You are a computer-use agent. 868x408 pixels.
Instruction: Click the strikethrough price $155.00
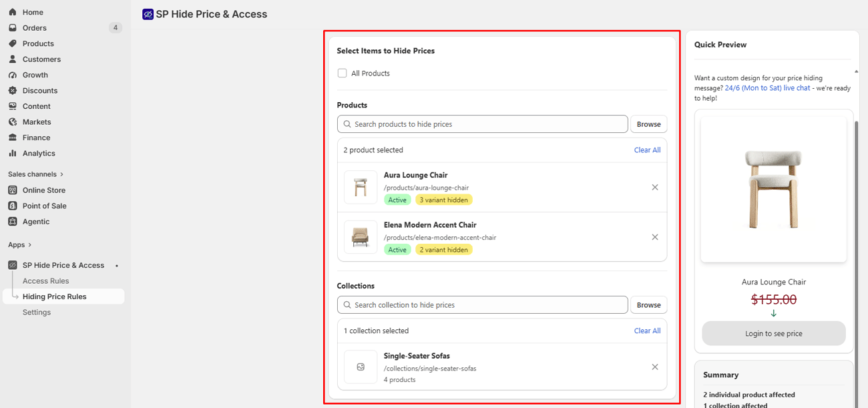pos(774,300)
